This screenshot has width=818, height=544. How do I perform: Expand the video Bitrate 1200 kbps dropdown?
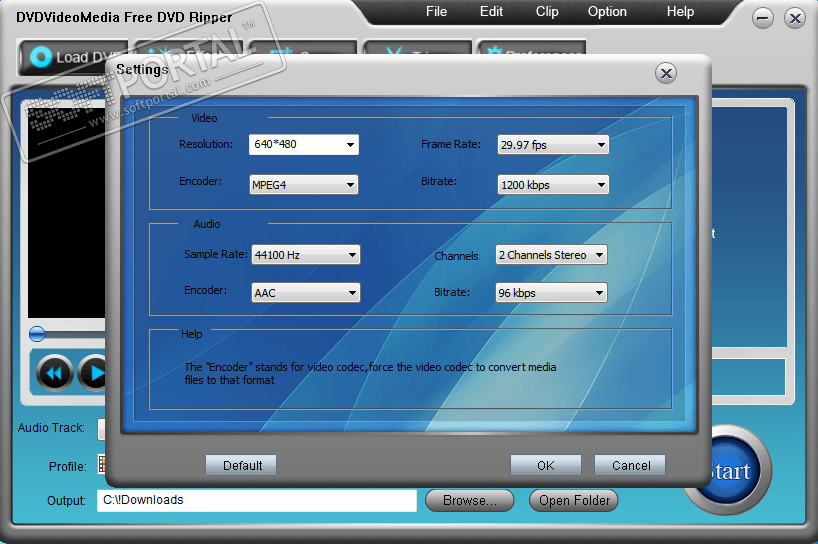click(x=553, y=185)
